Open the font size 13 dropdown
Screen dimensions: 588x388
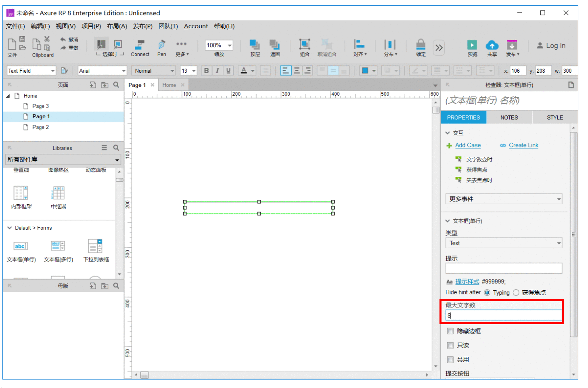(188, 71)
